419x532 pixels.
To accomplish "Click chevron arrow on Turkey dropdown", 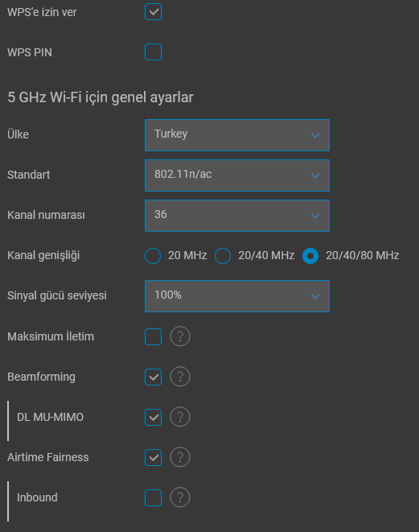I will pyautogui.click(x=315, y=135).
